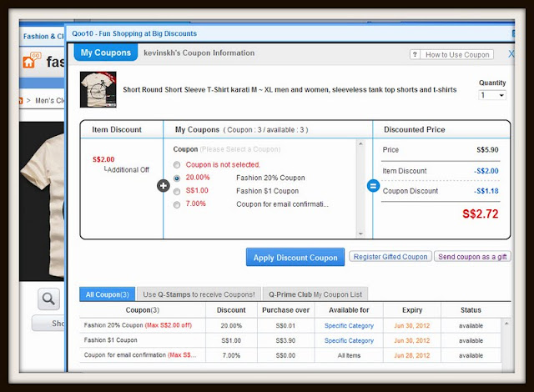Click the Price S$5.90 value
The width and height of the screenshot is (534, 392).
coord(487,150)
